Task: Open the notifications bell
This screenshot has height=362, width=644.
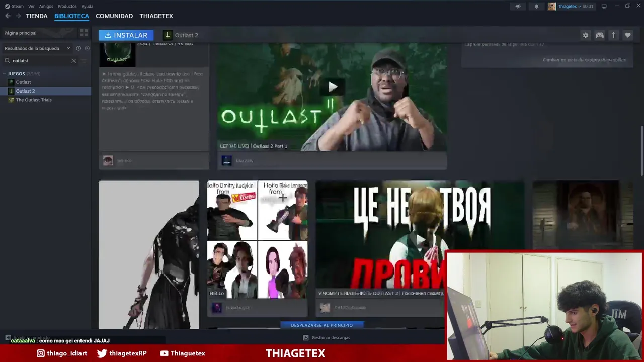Action: click(x=536, y=6)
